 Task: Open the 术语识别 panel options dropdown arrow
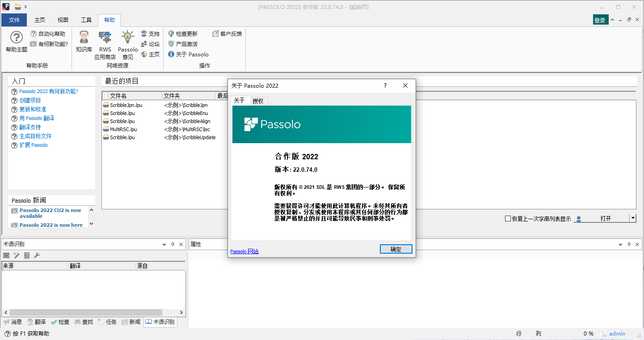164,245
